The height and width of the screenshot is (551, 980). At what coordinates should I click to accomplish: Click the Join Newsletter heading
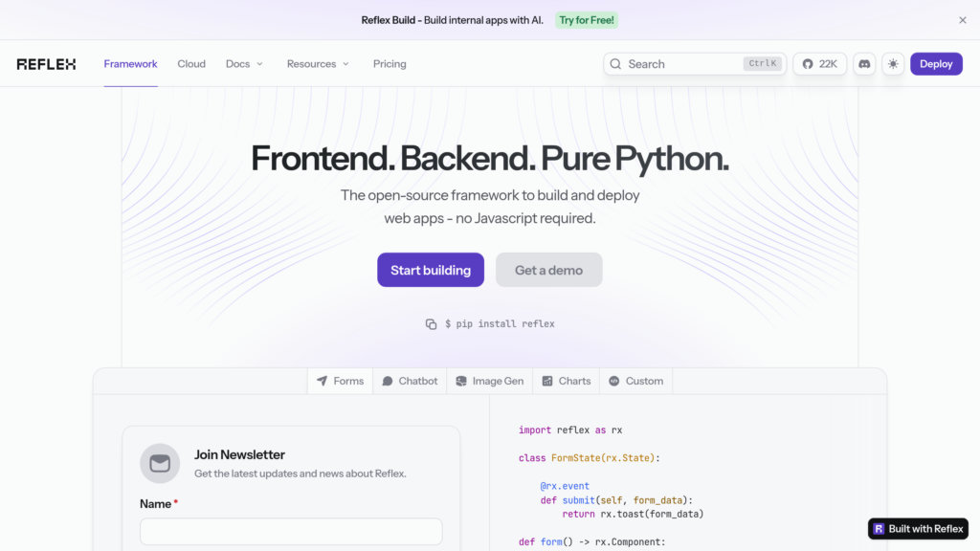pyautogui.click(x=239, y=454)
